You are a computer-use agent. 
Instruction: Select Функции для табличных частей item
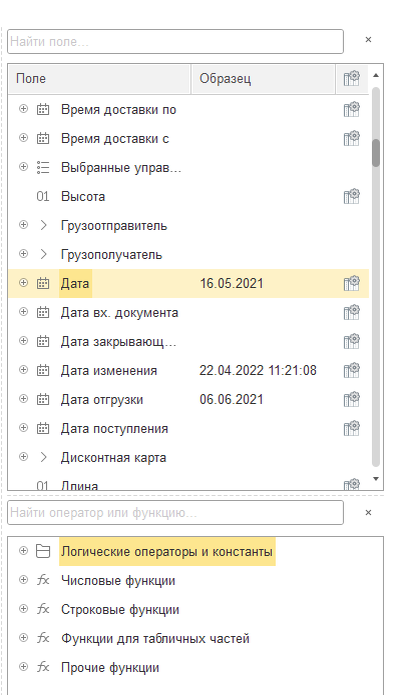pyautogui.click(x=155, y=639)
